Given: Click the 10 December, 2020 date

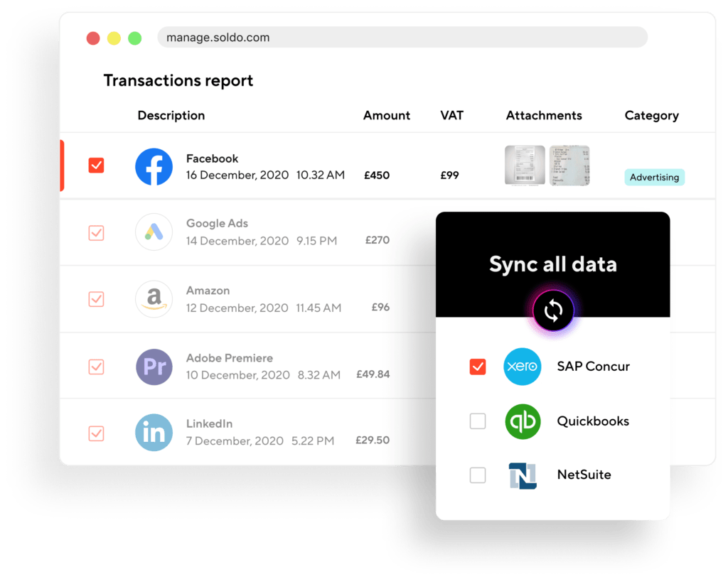Looking at the screenshot, I should pos(237,375).
